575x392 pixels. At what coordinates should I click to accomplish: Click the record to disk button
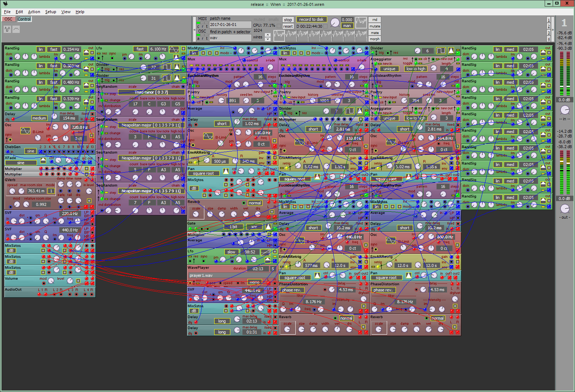311,19
